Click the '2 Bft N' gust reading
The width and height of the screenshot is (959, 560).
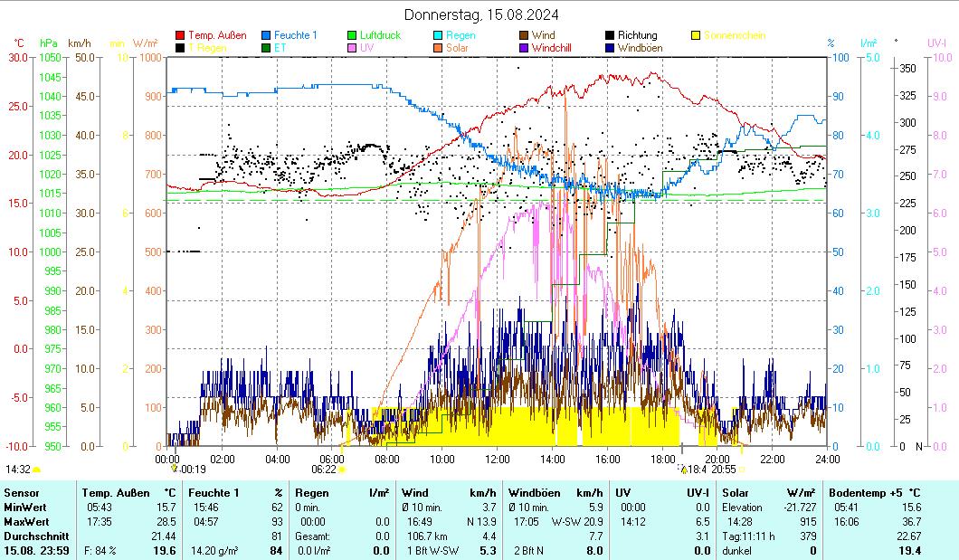coord(528,551)
